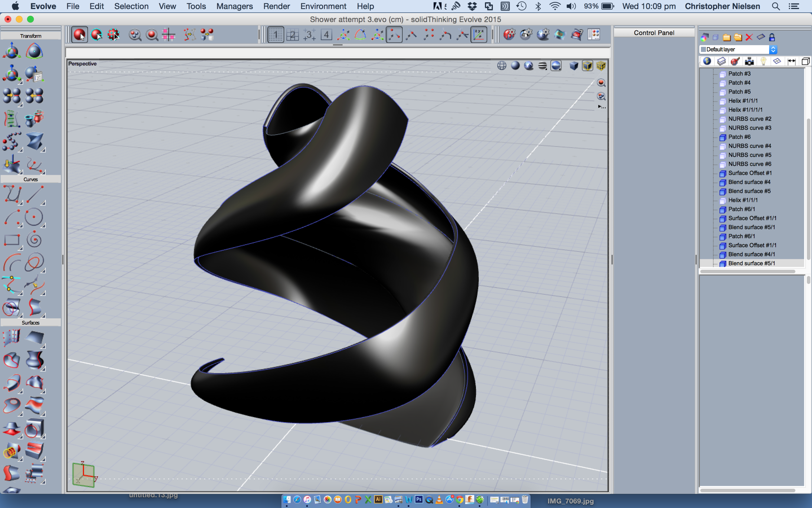Select the Translate tool in the Transform panel

point(12,51)
